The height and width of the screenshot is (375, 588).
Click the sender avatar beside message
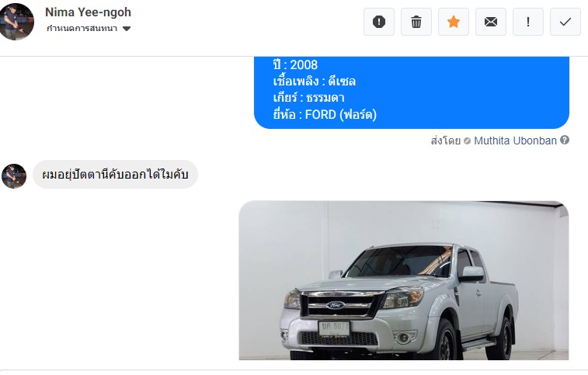[x=14, y=176]
